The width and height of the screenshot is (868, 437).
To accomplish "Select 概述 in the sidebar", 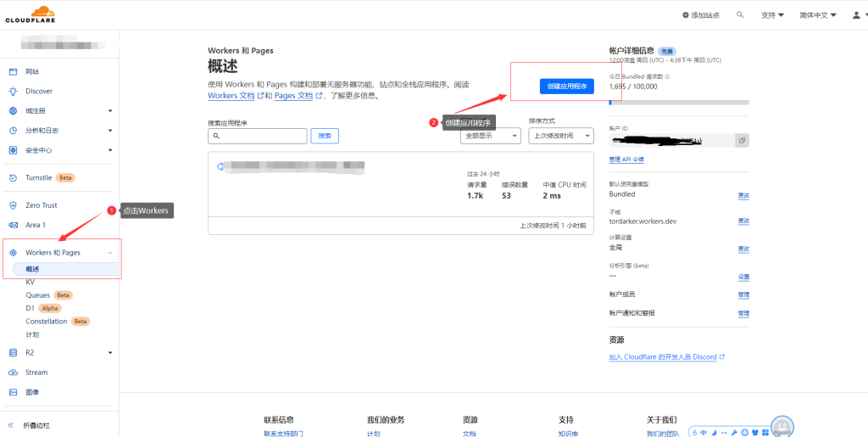I will (x=65, y=269).
